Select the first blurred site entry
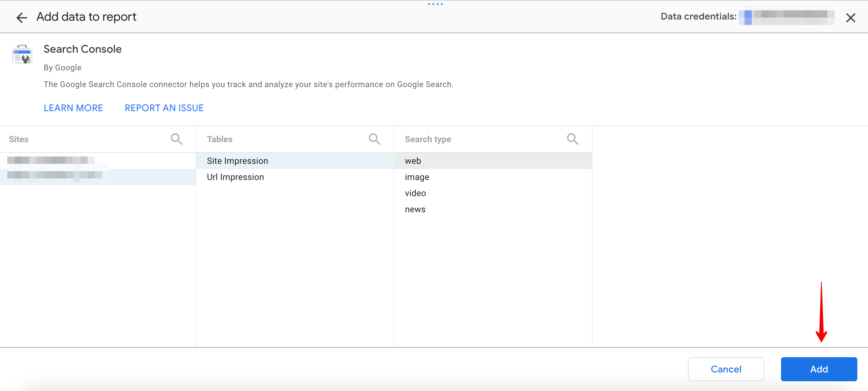Viewport: 868px width, 391px height. pyautogui.click(x=98, y=160)
